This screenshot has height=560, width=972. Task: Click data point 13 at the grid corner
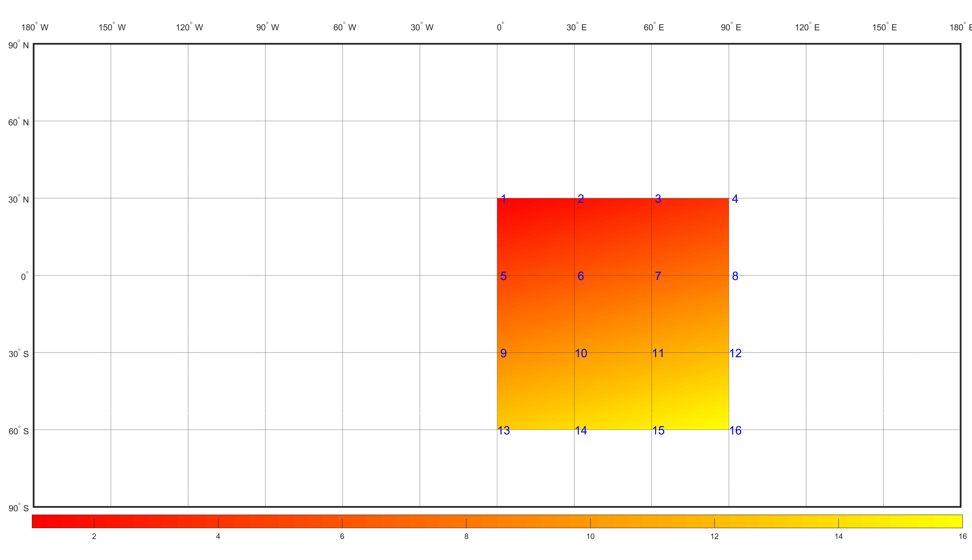tap(504, 431)
